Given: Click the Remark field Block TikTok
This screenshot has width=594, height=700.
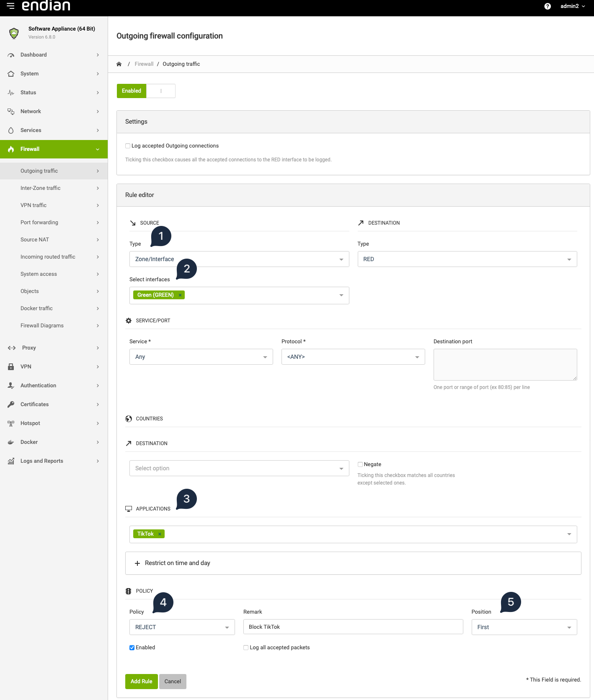Looking at the screenshot, I should (353, 627).
